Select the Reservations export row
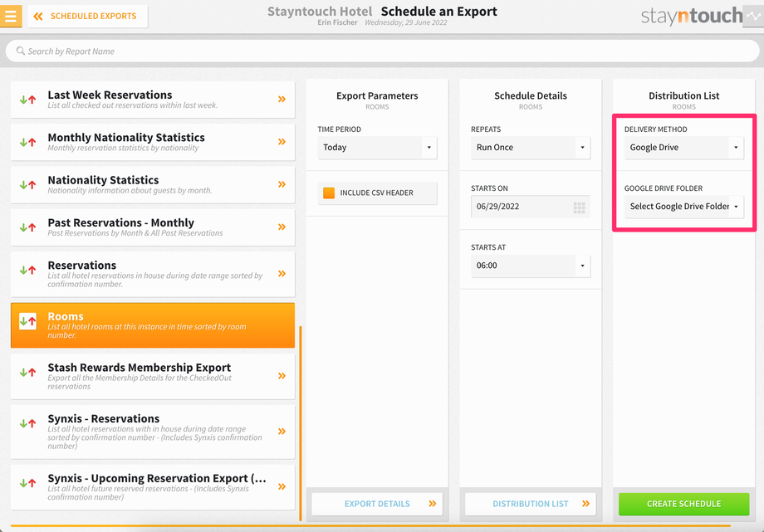Viewport: 764px width, 532px height. [153, 274]
